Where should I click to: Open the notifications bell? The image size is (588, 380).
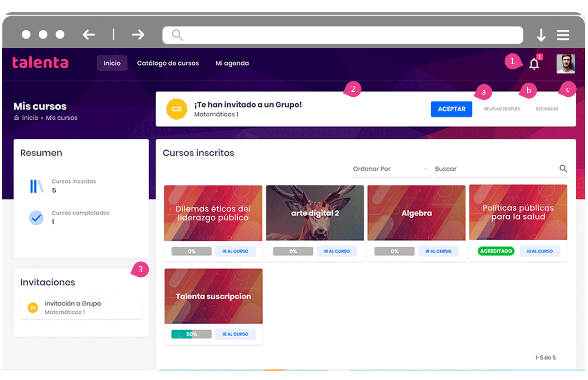click(534, 63)
